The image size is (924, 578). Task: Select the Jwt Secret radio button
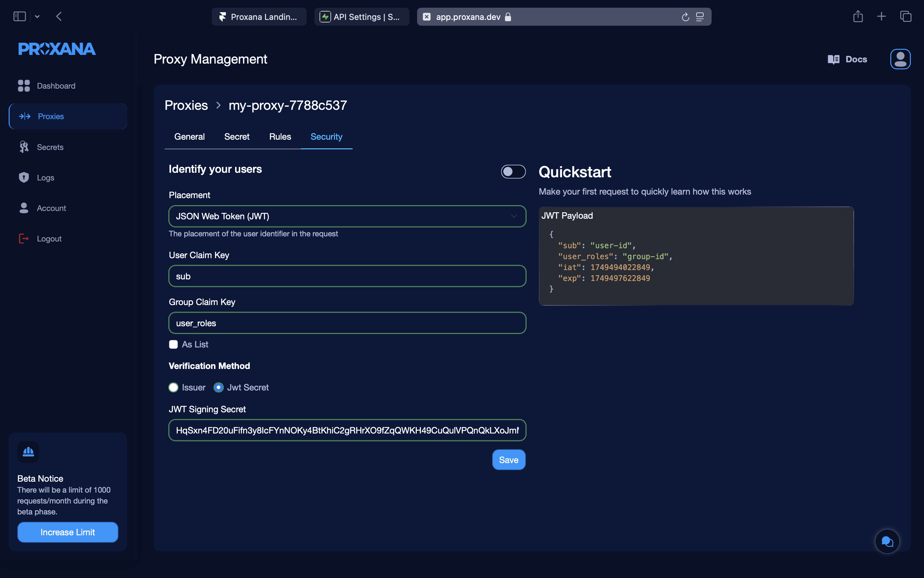[x=218, y=387]
